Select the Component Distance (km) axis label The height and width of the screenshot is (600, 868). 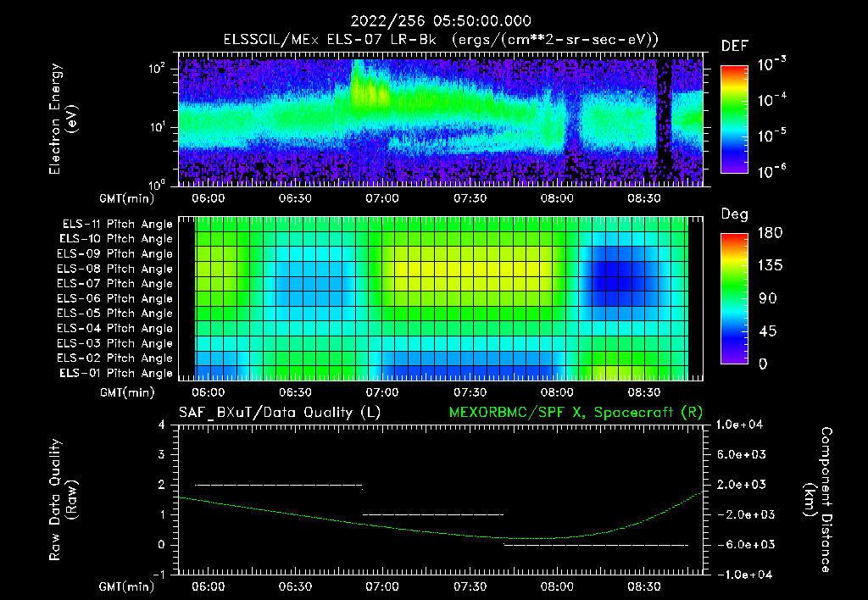coord(818,500)
